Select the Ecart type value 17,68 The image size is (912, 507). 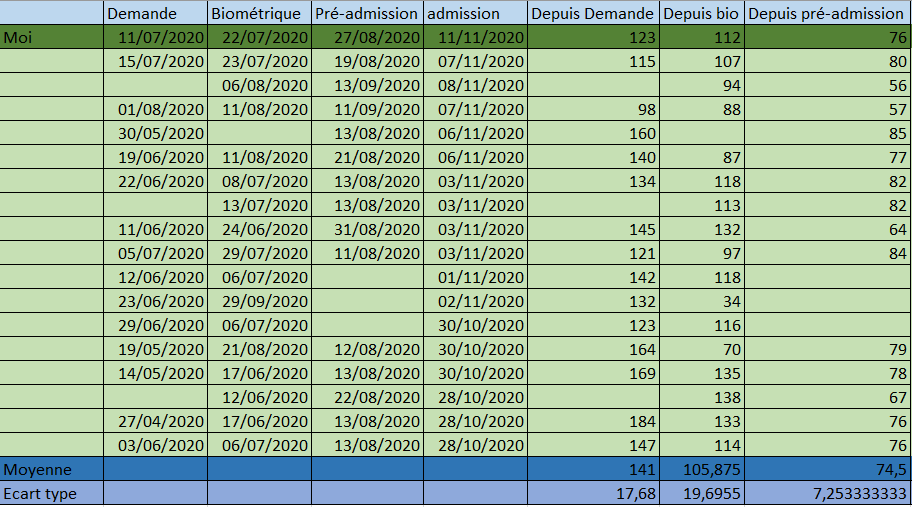pos(593,493)
